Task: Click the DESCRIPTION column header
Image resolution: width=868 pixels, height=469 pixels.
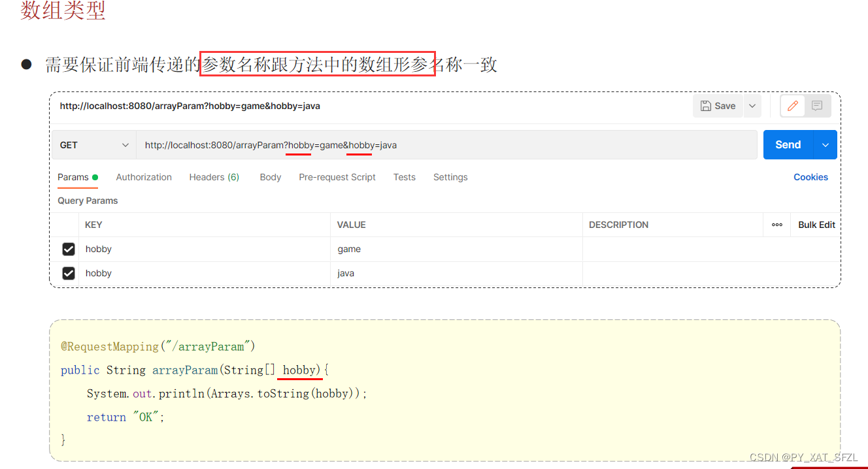Action: pyautogui.click(x=618, y=225)
